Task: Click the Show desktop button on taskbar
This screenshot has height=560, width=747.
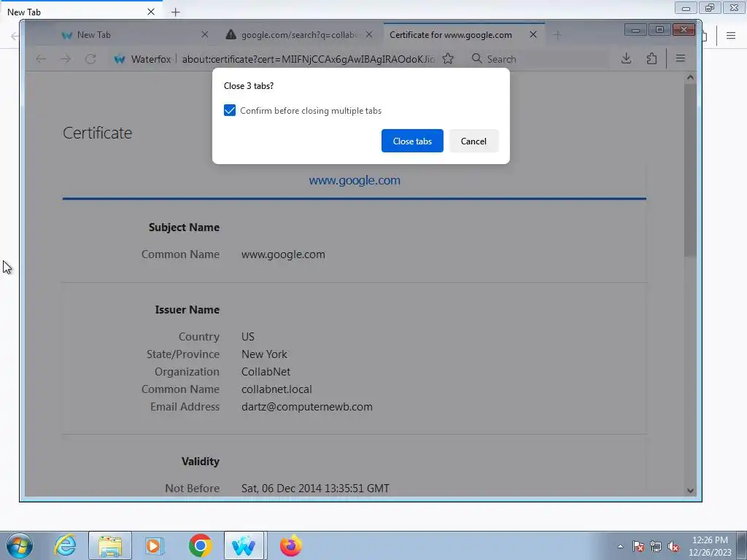Action: pos(742,545)
